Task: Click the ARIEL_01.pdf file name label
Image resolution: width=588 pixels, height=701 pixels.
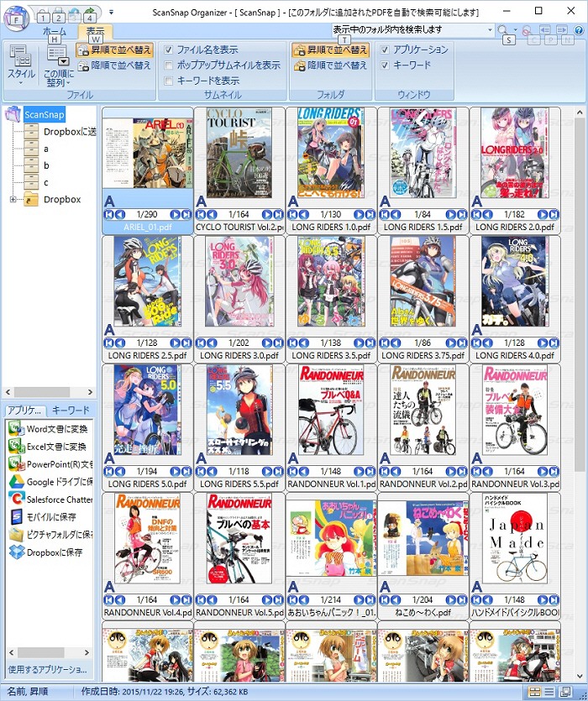Action: 148,228
